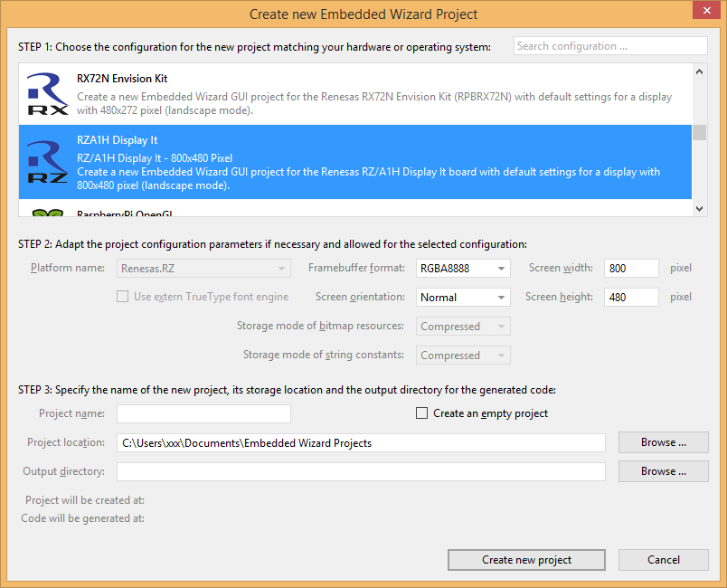This screenshot has height=588, width=727.
Task: Click the Cancel button
Action: tap(663, 560)
